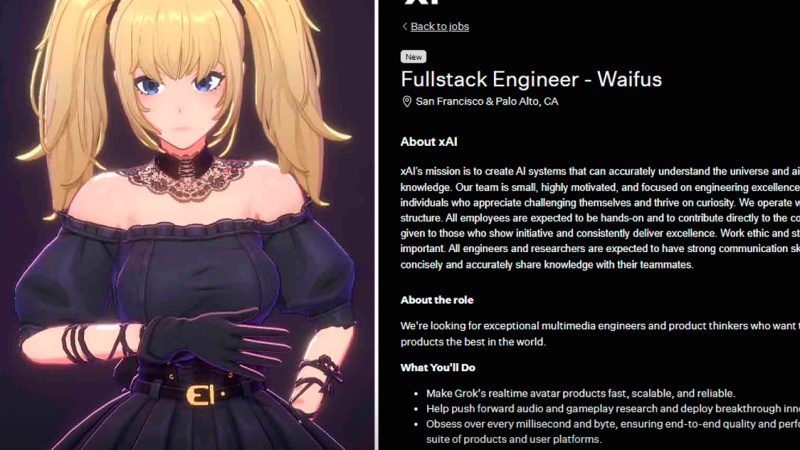Image resolution: width=800 pixels, height=450 pixels.
Task: Select the About the role heading
Action: point(437,300)
